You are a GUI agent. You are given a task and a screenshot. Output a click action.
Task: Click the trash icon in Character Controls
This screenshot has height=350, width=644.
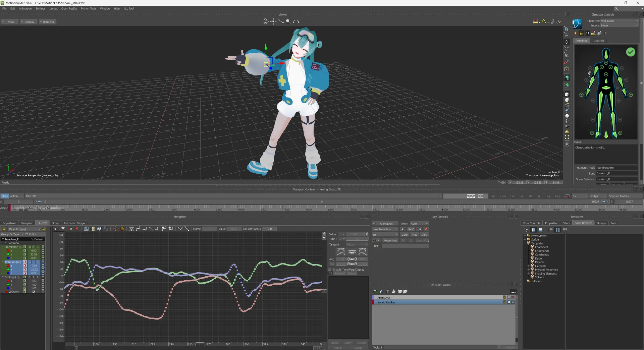click(x=605, y=33)
